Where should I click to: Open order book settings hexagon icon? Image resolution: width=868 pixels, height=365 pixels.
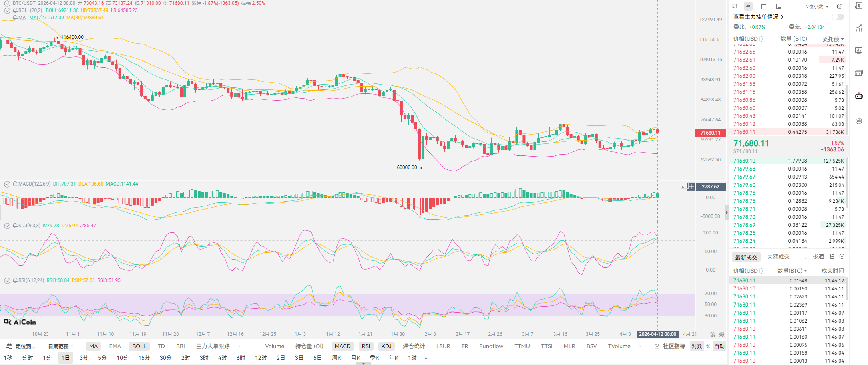click(840, 6)
